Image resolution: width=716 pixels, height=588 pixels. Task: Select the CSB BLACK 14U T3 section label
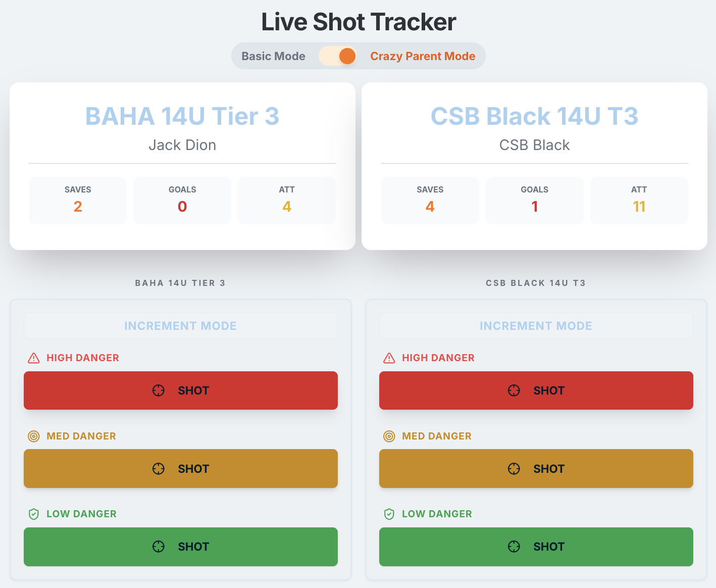point(535,283)
